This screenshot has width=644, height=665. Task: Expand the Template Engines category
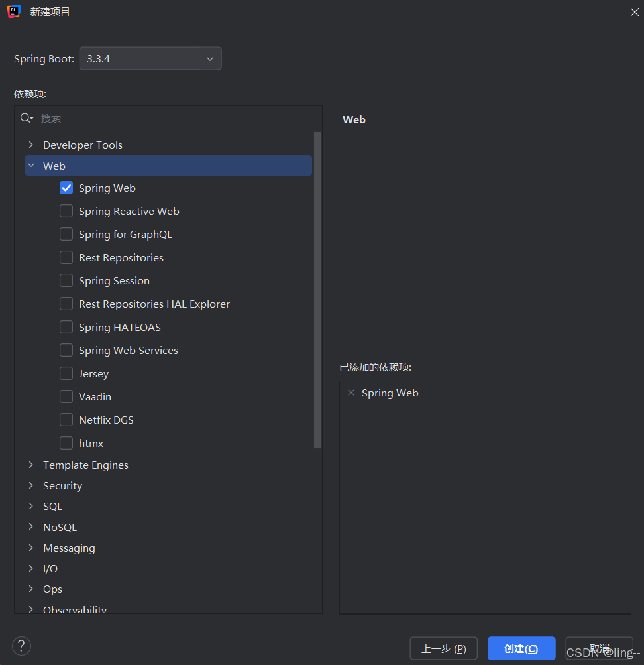31,465
